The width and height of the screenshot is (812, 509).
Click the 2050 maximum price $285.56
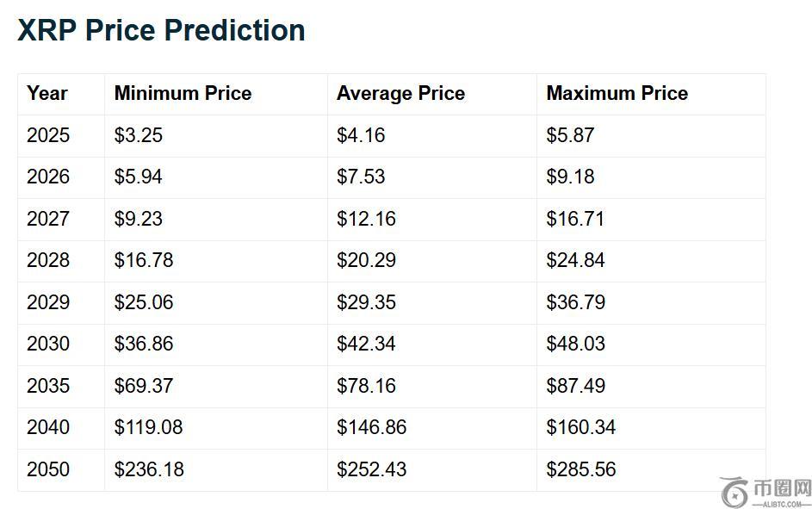[581, 469]
